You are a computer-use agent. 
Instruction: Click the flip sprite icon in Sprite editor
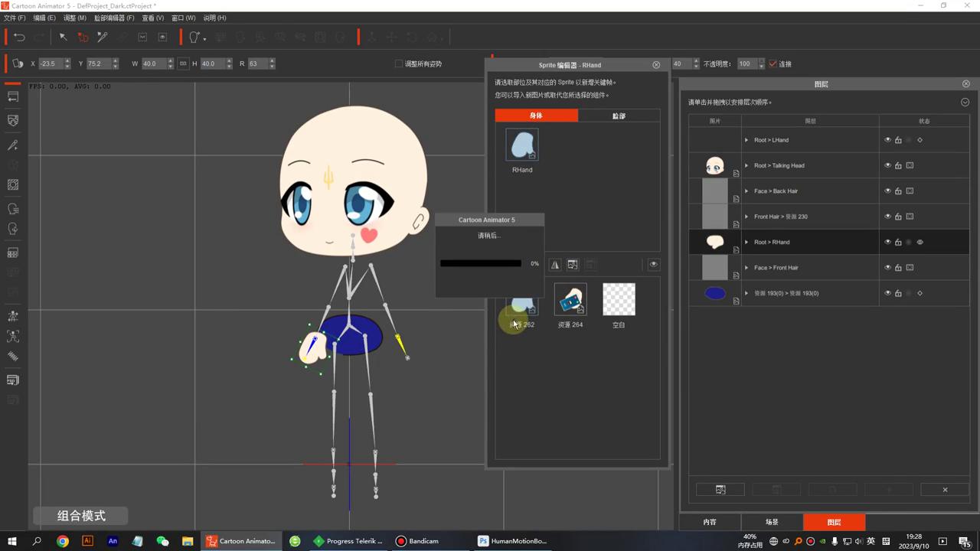click(x=555, y=265)
